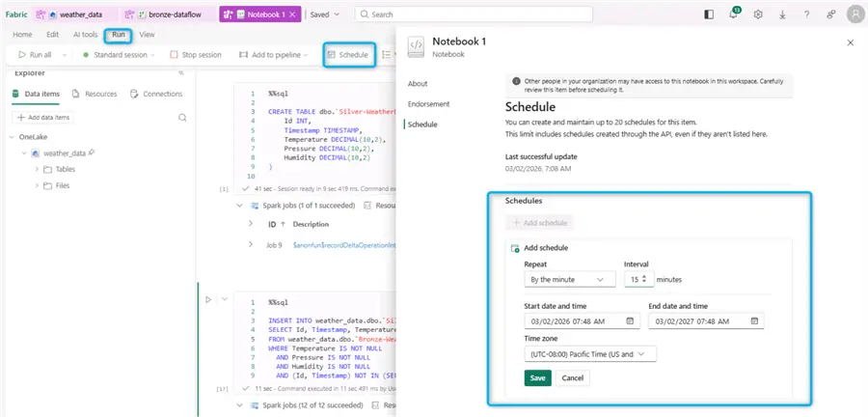Select the Connections tab
This screenshot has width=868, height=417.
click(x=156, y=95)
